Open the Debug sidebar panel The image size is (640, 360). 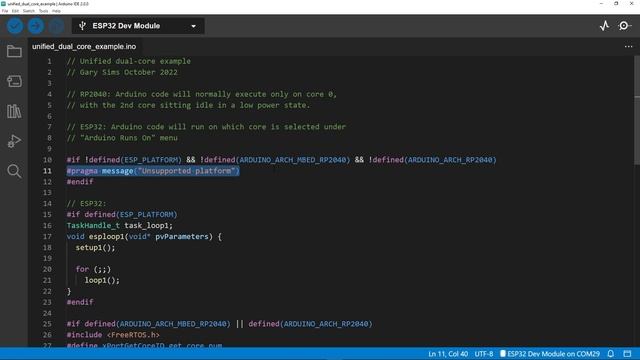14,141
